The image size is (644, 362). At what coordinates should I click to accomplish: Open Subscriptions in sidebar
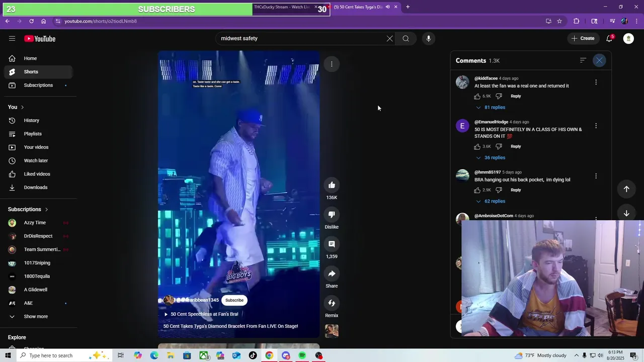(x=38, y=85)
